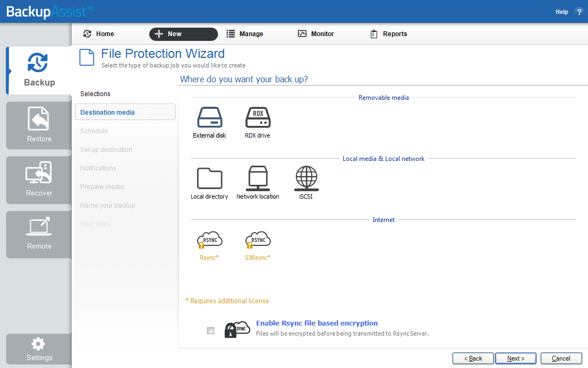Click the 'Local media & Local network' label
The width and height of the screenshot is (588, 368).
coord(384,159)
